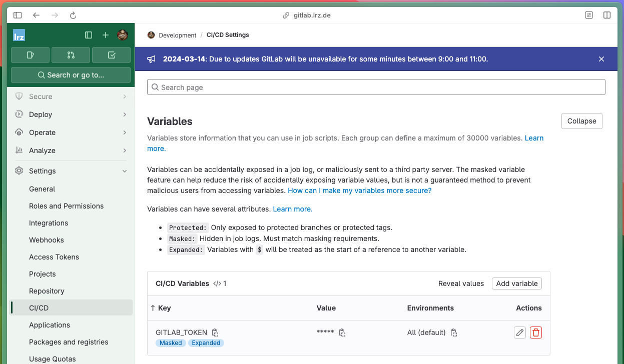624x364 pixels.
Task: Toggle browser split view icon
Action: (x=607, y=15)
